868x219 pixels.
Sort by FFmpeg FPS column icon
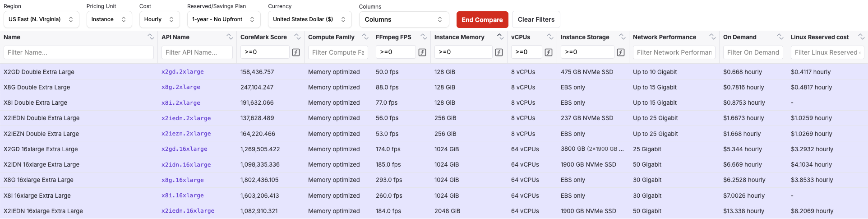[x=424, y=37]
